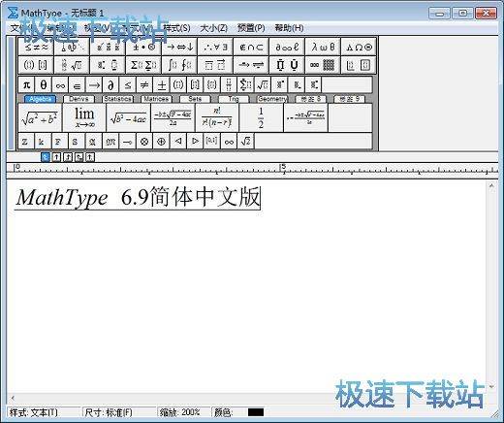Open the matrix templates palette

click(323, 65)
